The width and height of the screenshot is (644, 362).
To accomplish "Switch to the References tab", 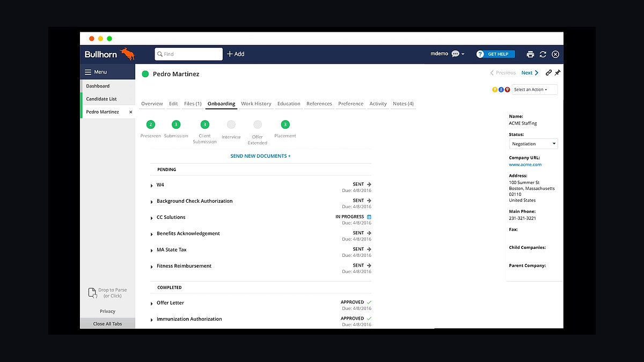I will 319,104.
